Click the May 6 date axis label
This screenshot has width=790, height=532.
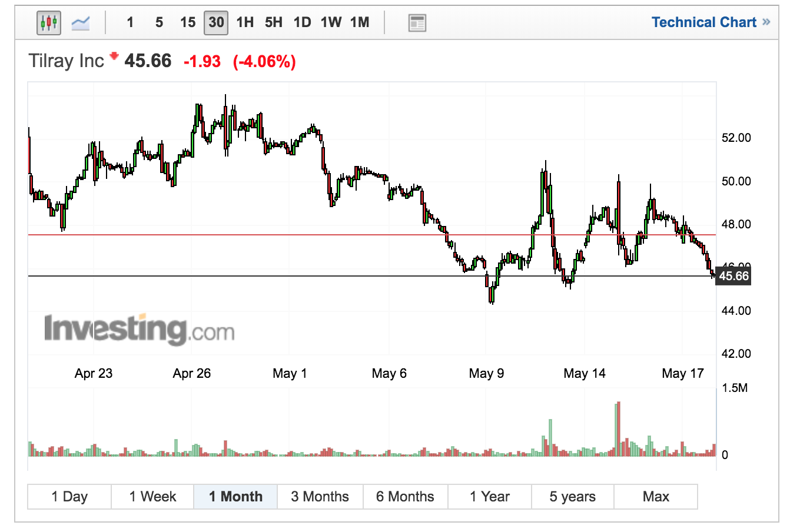[389, 373]
